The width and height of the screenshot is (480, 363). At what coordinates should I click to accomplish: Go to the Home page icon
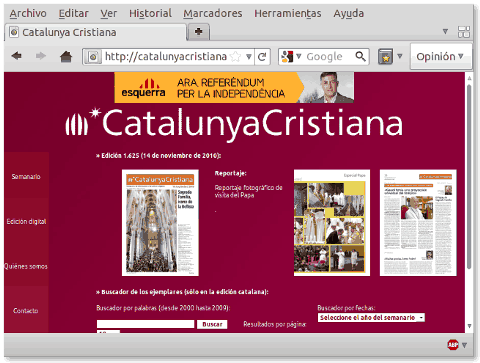click(x=66, y=56)
